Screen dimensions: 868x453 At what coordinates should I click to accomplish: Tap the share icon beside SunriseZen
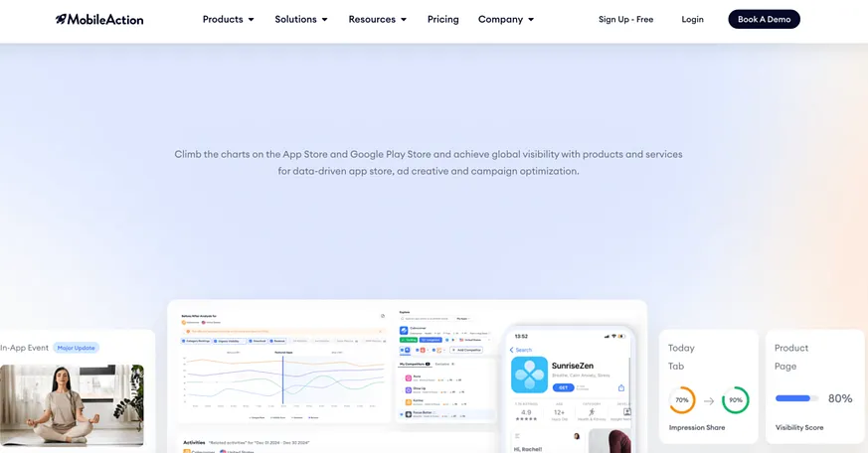(621, 387)
